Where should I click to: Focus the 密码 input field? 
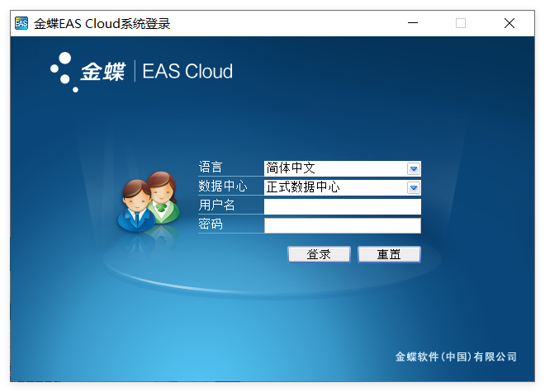click(343, 225)
